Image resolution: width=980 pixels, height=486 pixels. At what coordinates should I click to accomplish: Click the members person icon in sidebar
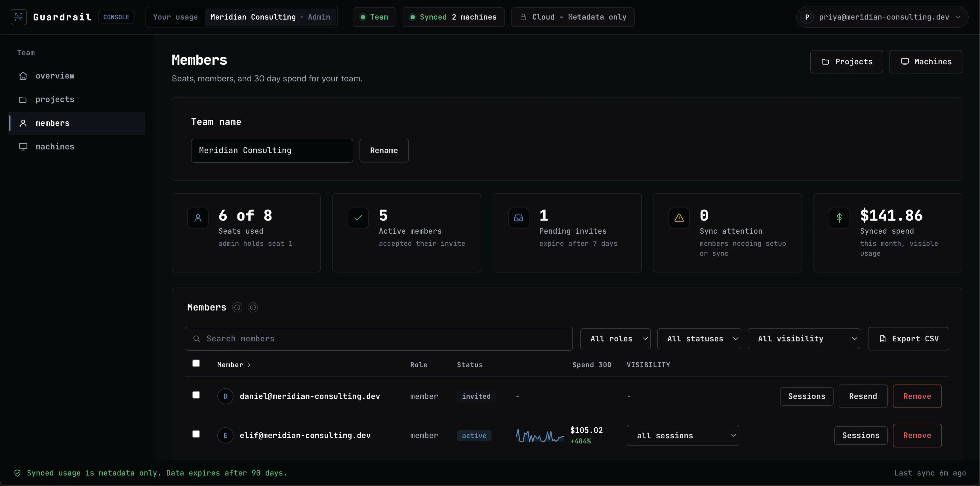(23, 123)
